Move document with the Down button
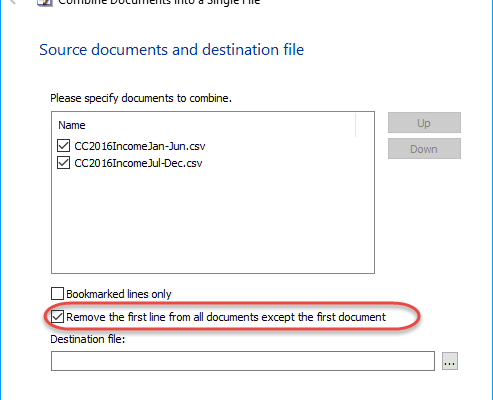493x400 pixels. tap(424, 148)
